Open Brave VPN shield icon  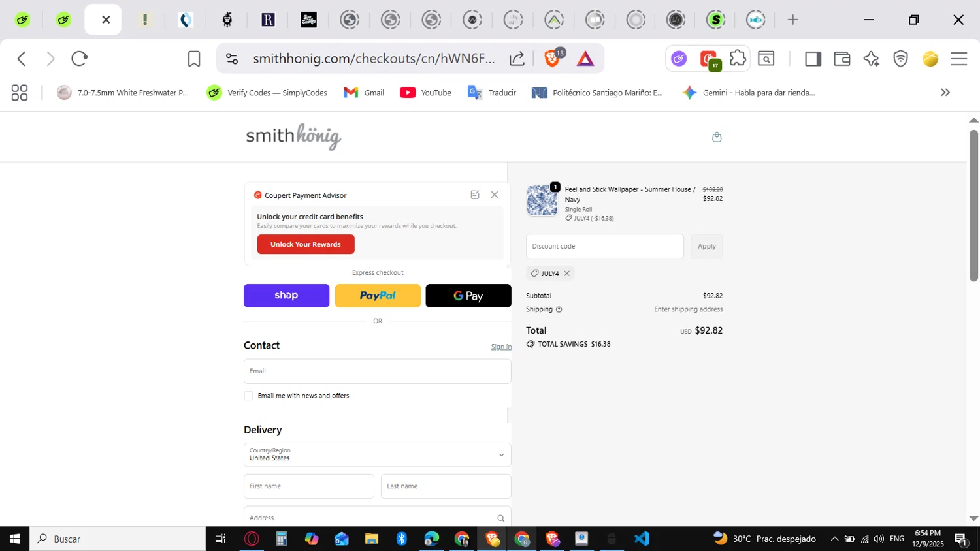coord(901,59)
